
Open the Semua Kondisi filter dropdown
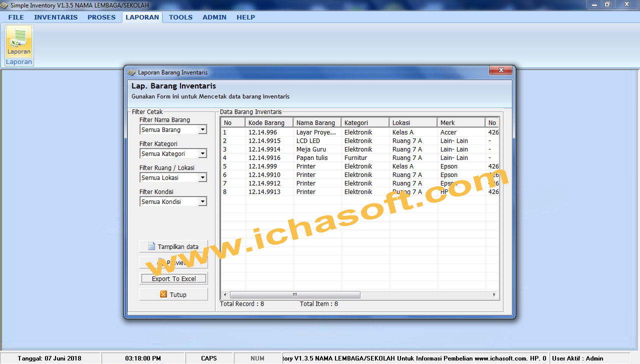202,201
